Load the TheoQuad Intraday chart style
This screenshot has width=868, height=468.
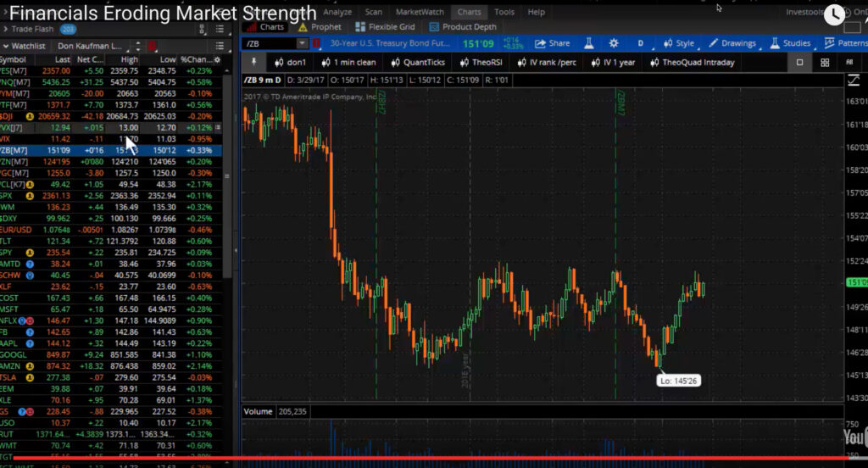pyautogui.click(x=693, y=62)
